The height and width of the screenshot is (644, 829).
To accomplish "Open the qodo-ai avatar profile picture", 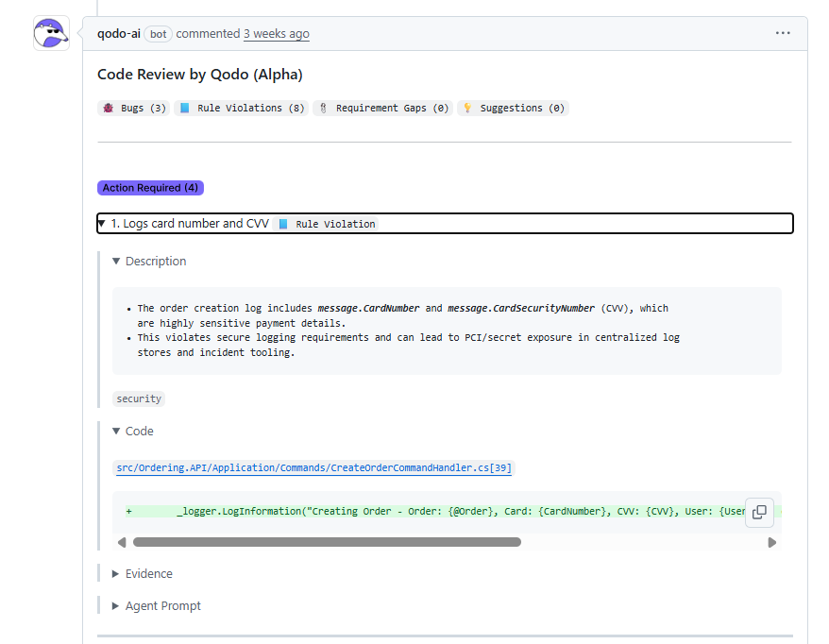I will [51, 33].
